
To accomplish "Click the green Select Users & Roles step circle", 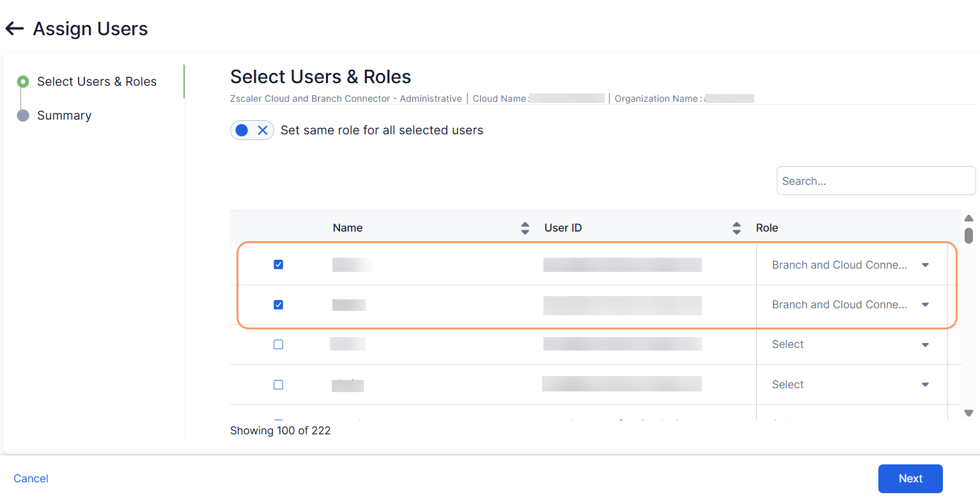I will [x=23, y=82].
